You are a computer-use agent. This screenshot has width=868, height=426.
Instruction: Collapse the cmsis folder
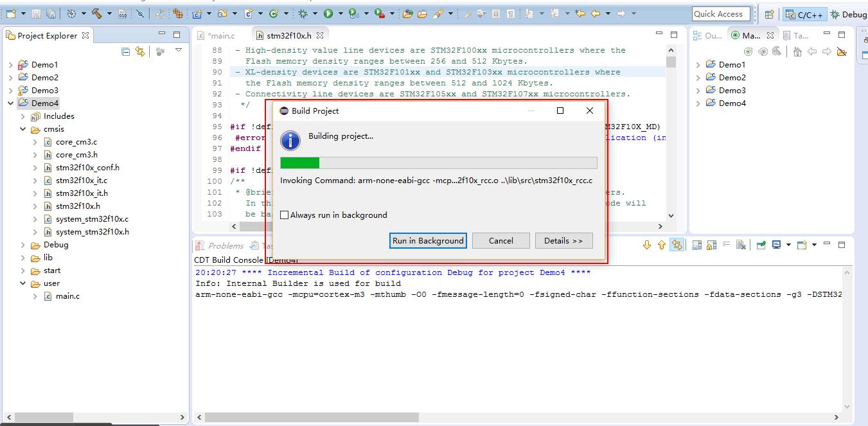coord(23,129)
